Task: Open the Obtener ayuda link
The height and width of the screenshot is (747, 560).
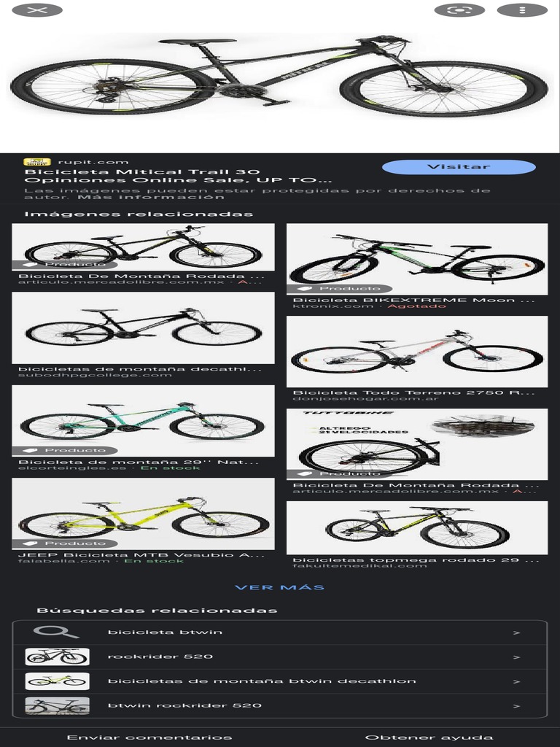Action: coord(429,738)
